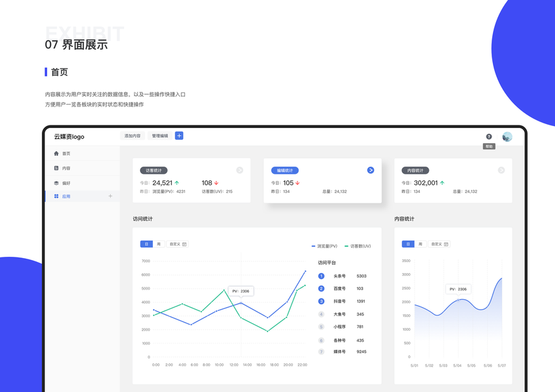The image size is (555, 392).
Task: Open 自定义 date picker in 内容统计 chart
Action: click(439, 244)
